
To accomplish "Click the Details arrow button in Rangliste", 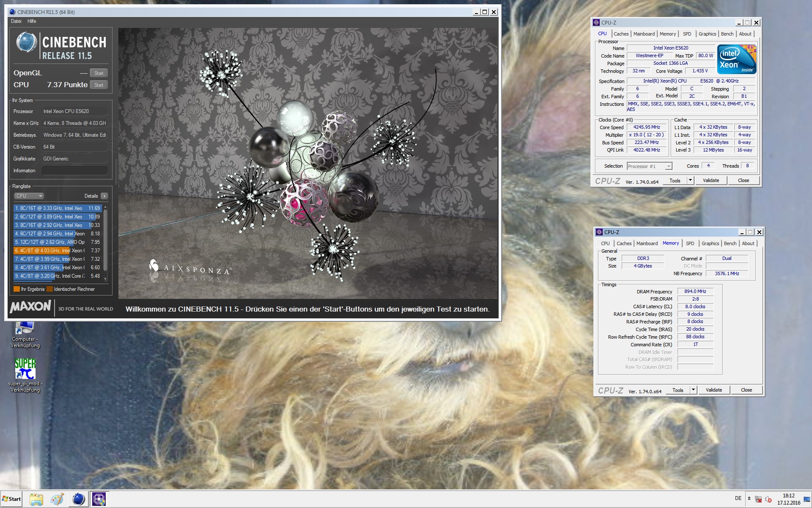I will coord(104,196).
